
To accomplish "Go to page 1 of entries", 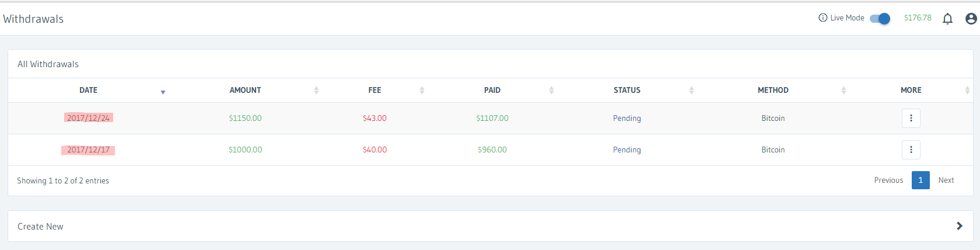I will (x=921, y=180).
